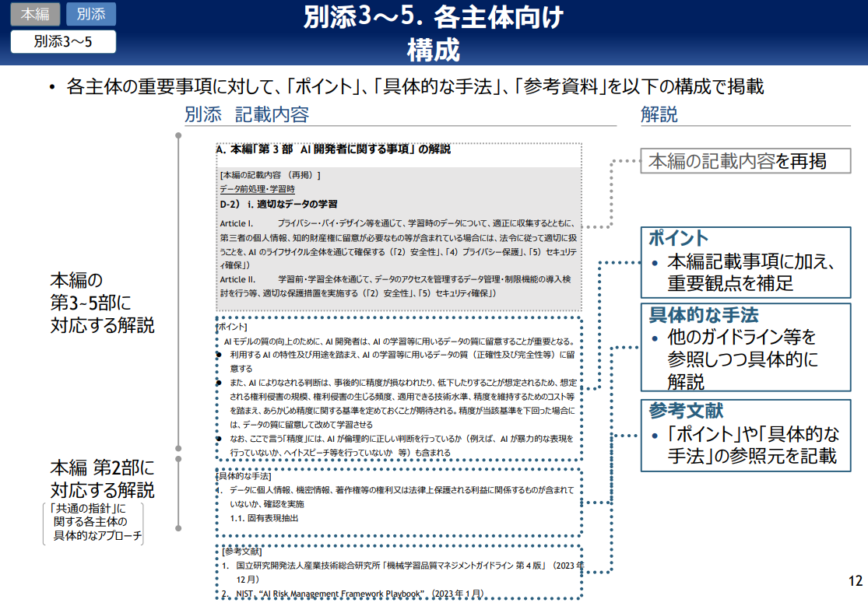Click the page number 12
The width and height of the screenshot is (868, 613).
click(x=856, y=580)
